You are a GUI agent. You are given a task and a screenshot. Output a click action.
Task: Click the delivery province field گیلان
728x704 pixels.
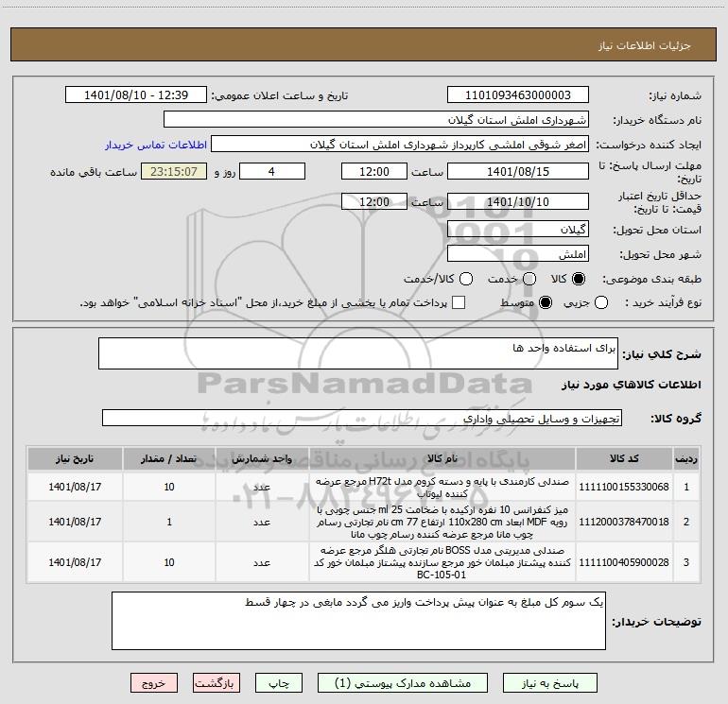(x=518, y=229)
